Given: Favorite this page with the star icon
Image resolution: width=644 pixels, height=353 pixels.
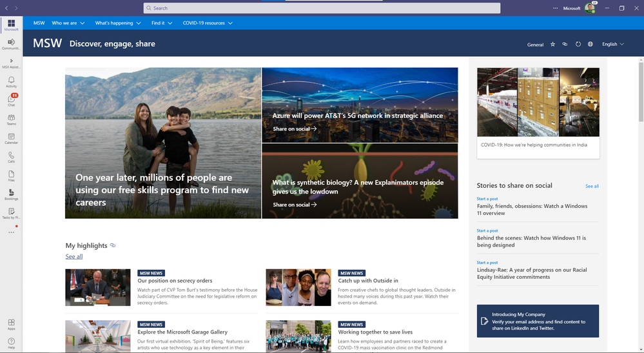Looking at the screenshot, I should click(552, 44).
